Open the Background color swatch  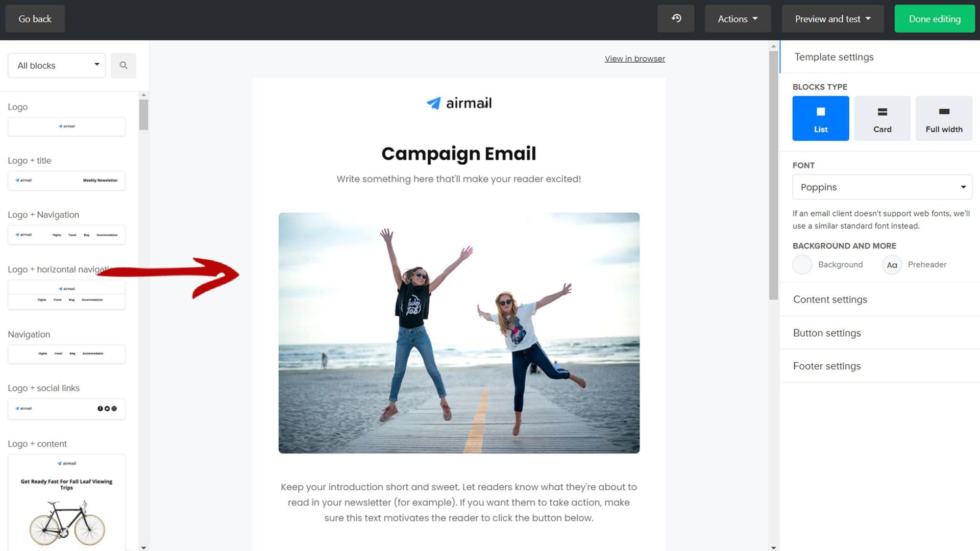click(x=802, y=265)
